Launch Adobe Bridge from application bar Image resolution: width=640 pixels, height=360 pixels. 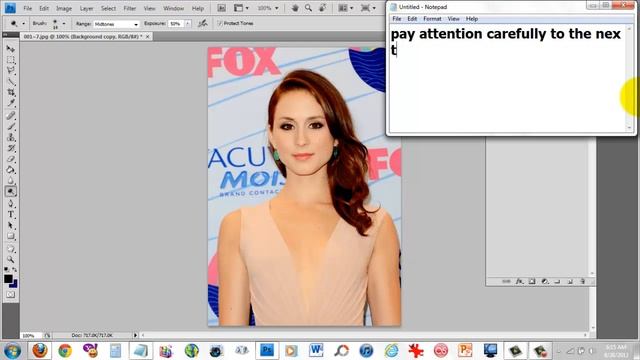tap(221, 8)
